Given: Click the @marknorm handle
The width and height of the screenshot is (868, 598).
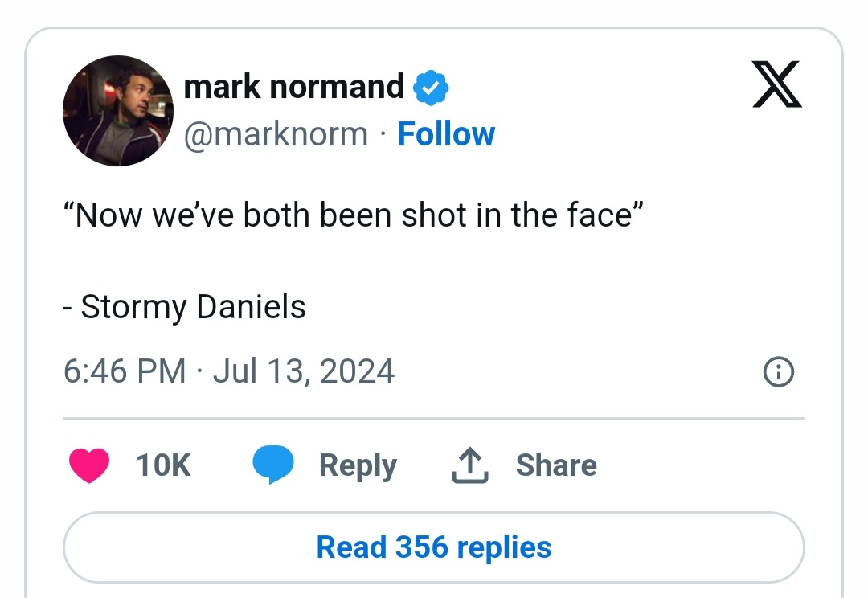Looking at the screenshot, I should pos(276,134).
